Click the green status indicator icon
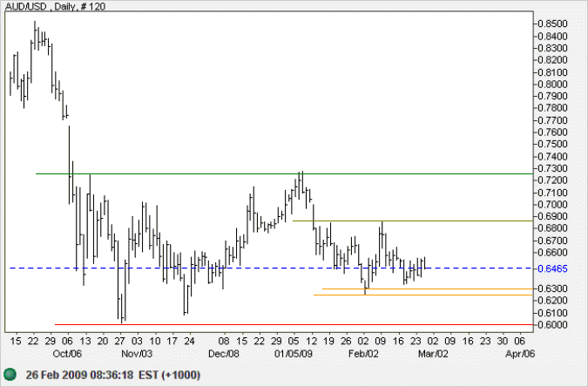 pos(10,374)
